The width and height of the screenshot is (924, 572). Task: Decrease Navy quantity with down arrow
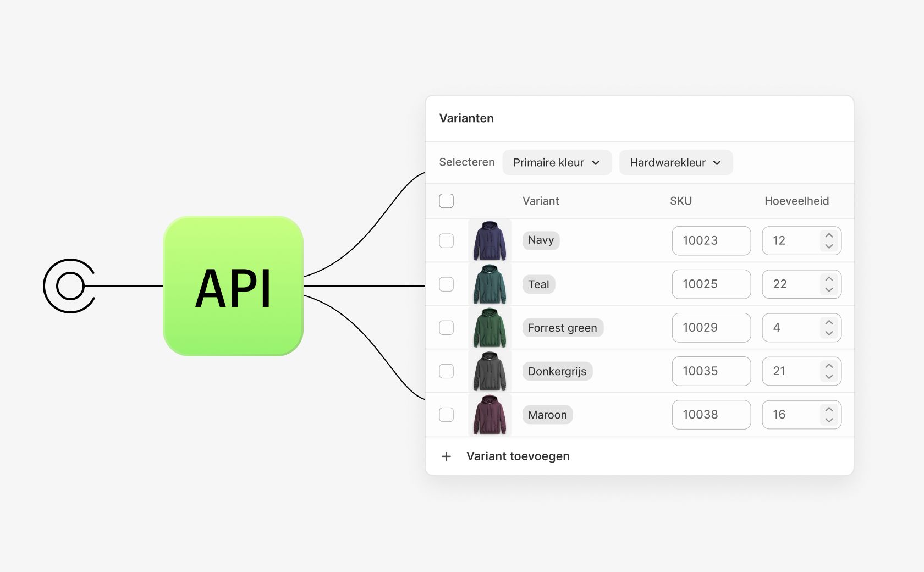coord(829,246)
